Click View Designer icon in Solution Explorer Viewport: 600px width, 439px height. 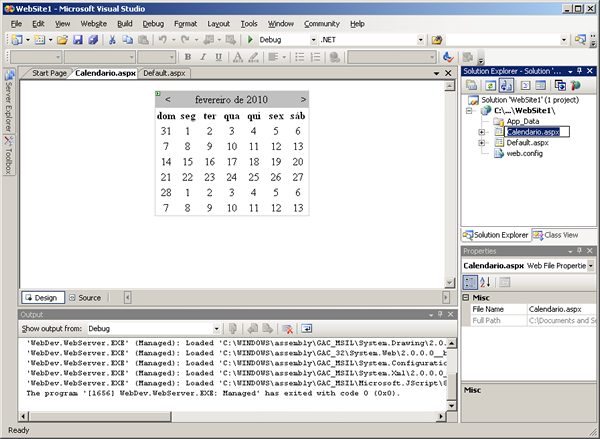tap(540, 85)
